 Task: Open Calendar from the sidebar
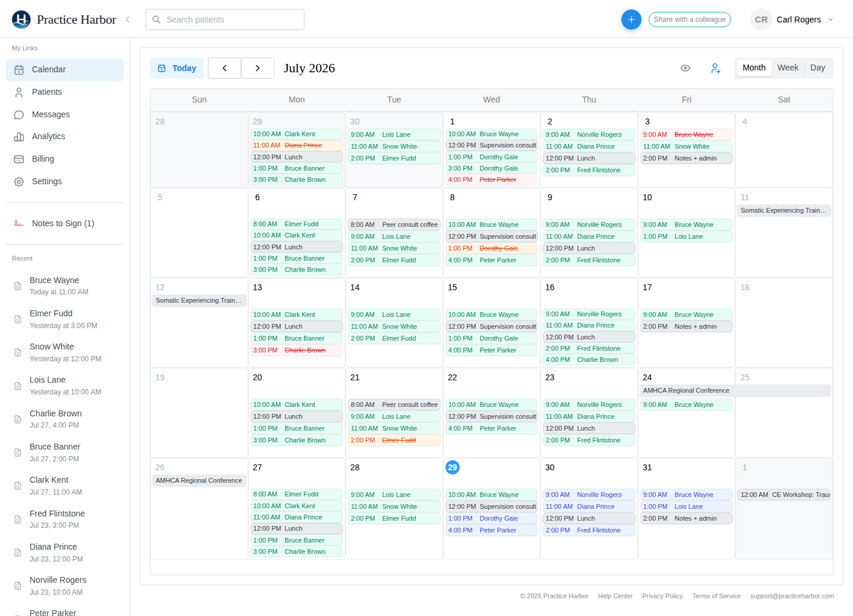click(x=65, y=70)
